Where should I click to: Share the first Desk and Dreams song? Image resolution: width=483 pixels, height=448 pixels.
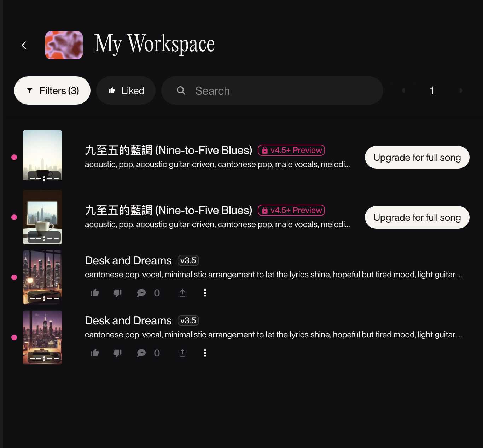(x=182, y=293)
